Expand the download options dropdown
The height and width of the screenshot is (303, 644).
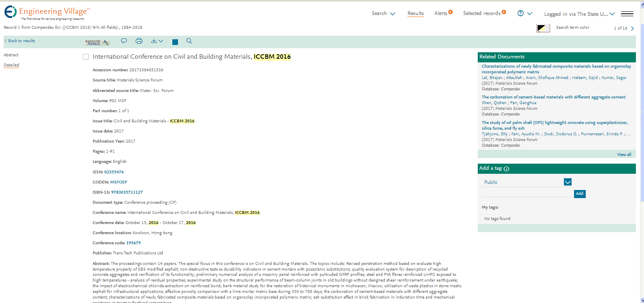[157, 41]
